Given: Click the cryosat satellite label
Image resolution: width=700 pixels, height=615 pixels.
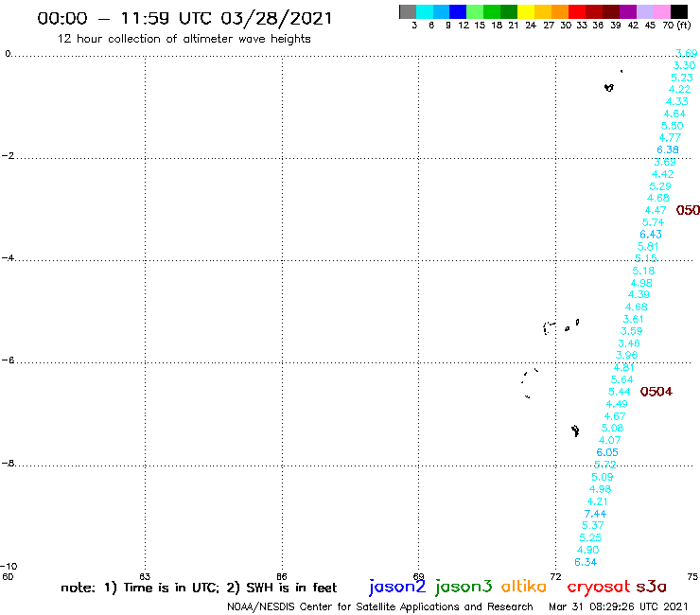Looking at the screenshot, I should click(598, 588).
